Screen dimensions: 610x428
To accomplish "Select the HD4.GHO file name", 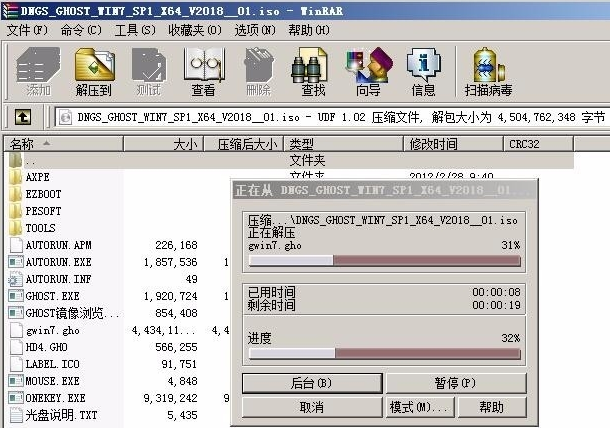I will tap(46, 347).
